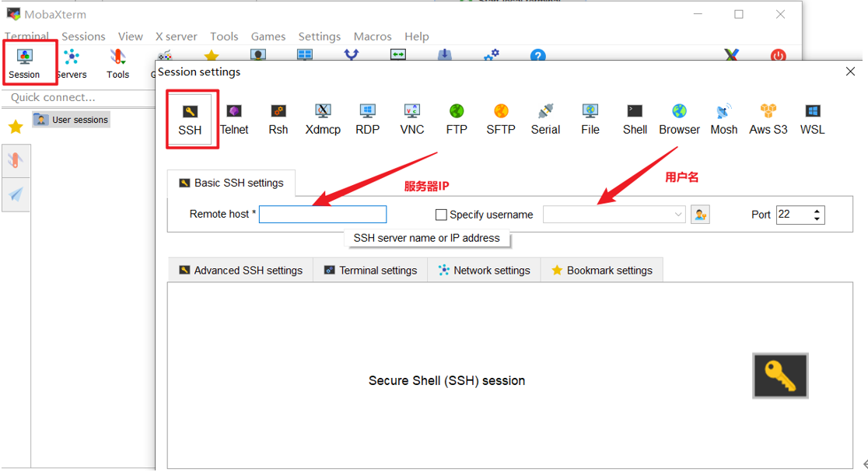Open the Network settings tab
The width and height of the screenshot is (868, 472).
(x=485, y=271)
